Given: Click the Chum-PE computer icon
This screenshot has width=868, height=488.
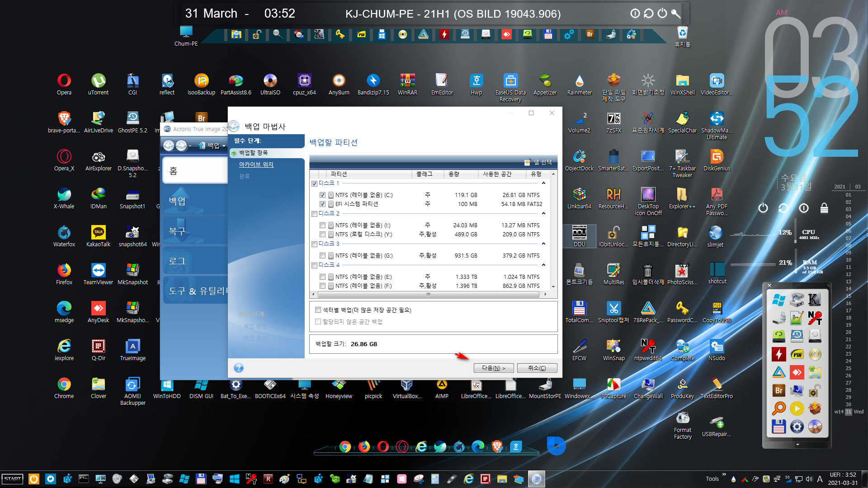Looking at the screenshot, I should 186,36.
